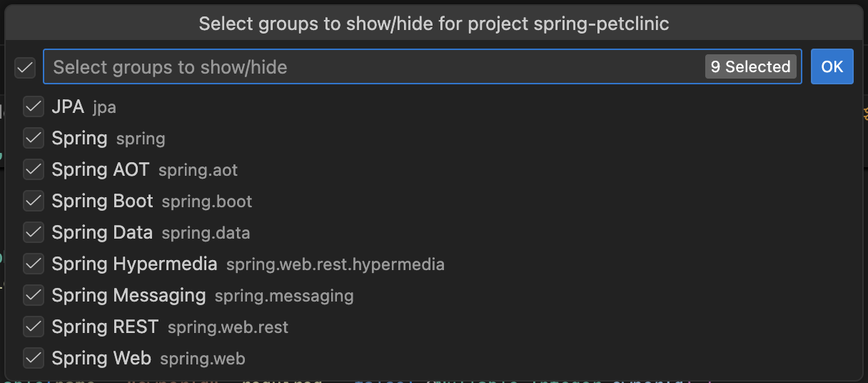Click the '9 Selected' badge

(x=750, y=67)
